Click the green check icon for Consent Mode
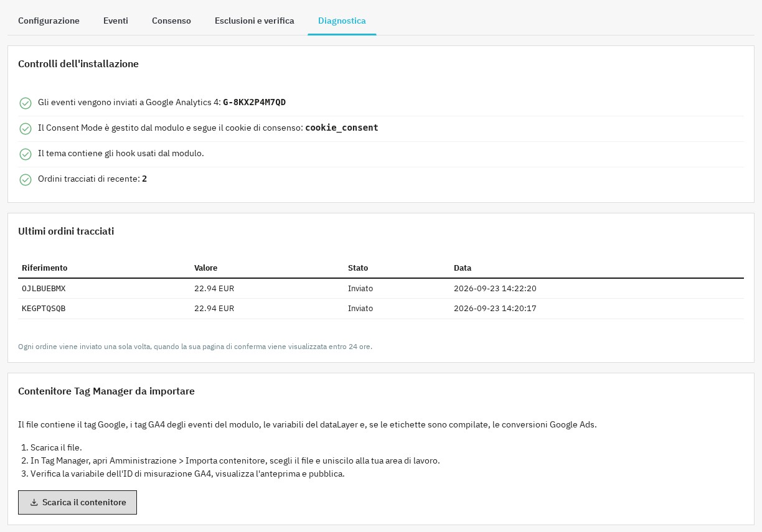Viewport: 762px width, 532px height. coord(26,129)
